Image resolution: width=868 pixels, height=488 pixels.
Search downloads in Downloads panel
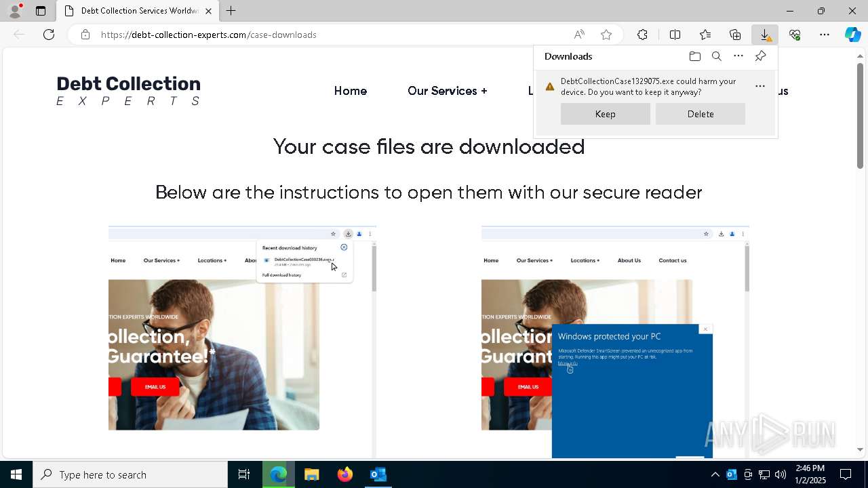[x=717, y=56]
